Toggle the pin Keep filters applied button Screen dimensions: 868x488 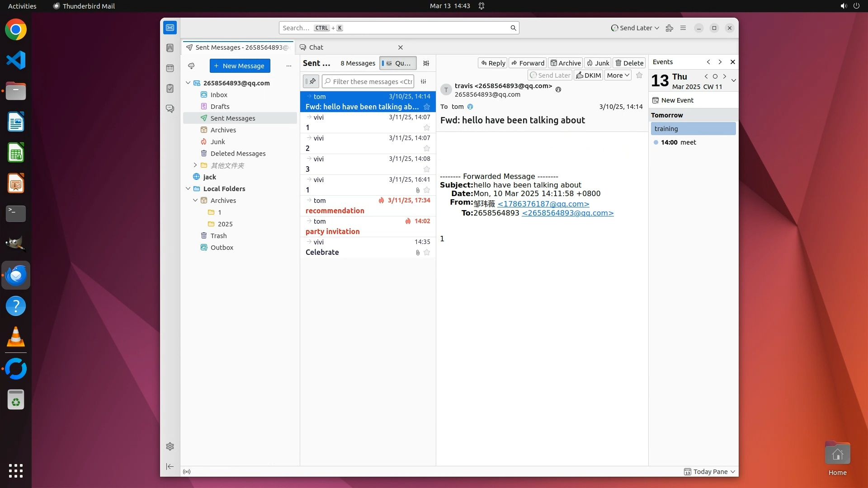[x=311, y=81]
